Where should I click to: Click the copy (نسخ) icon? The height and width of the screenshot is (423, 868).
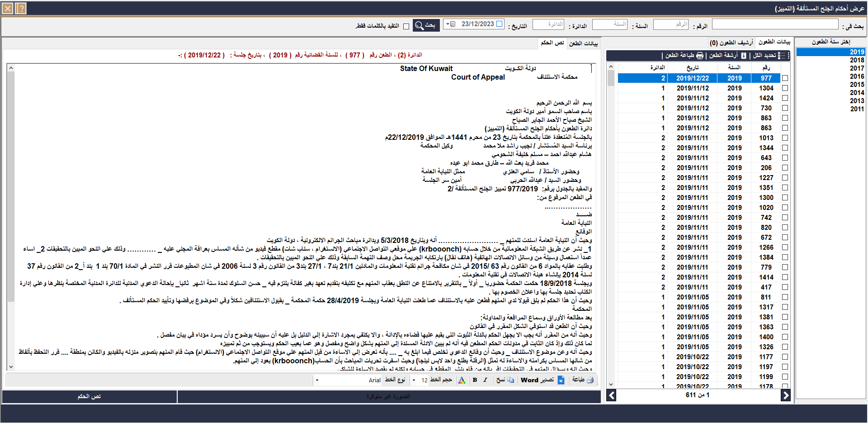pyautogui.click(x=510, y=380)
